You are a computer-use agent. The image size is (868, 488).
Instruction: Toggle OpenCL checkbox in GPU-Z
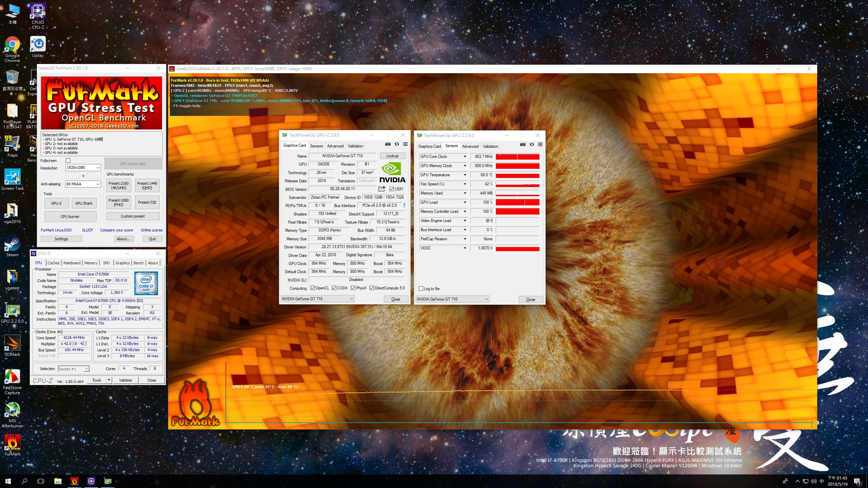pyautogui.click(x=313, y=288)
